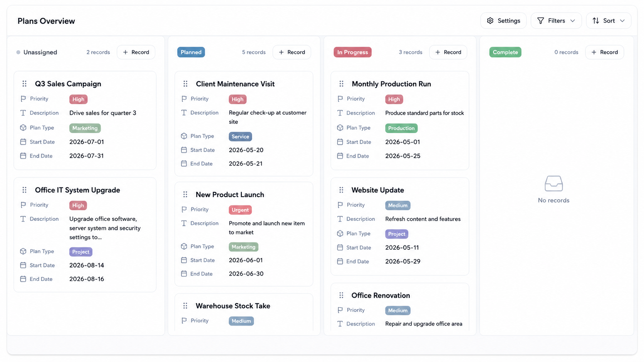This screenshot has height=362, width=644.
Task: Click the Filters funnel icon
Action: point(541,21)
